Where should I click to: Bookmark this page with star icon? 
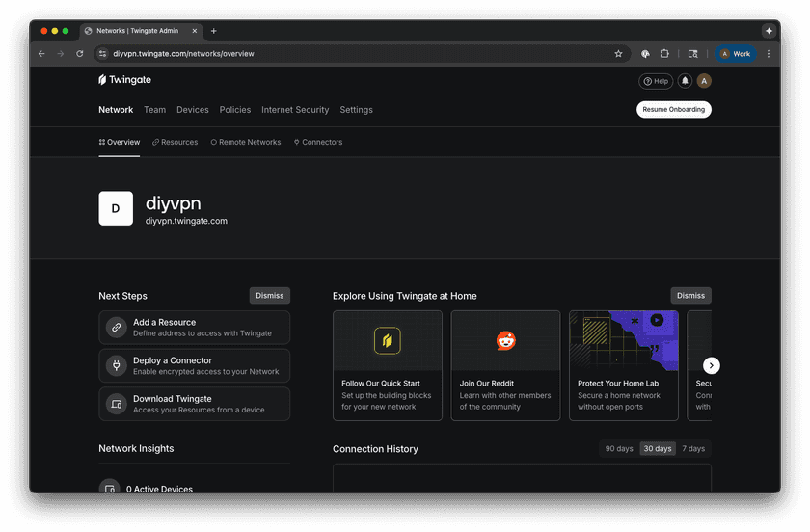(x=618, y=54)
